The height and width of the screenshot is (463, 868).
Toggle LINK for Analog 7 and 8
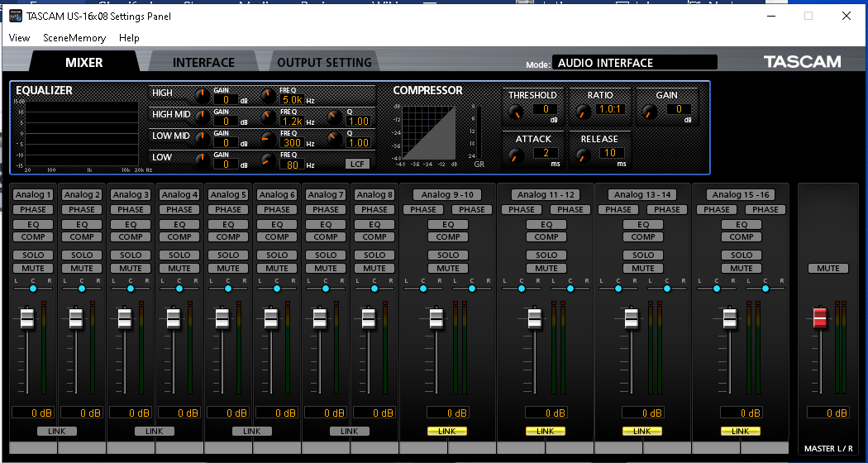point(350,431)
